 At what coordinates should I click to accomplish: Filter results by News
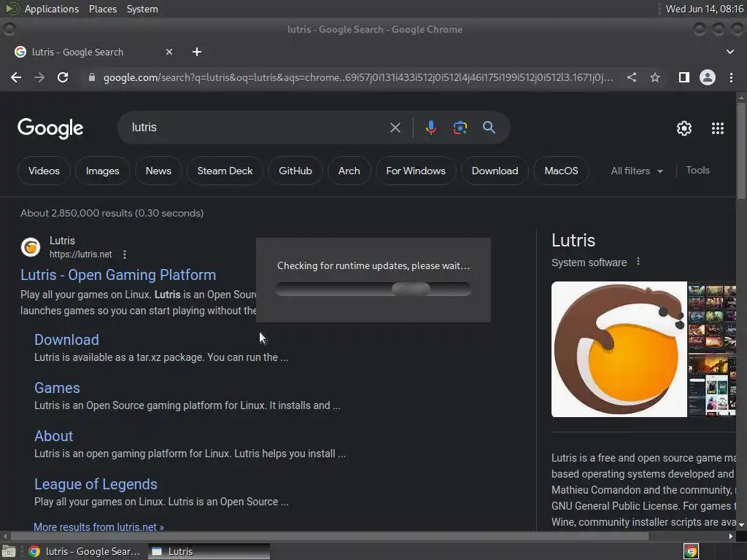(x=158, y=171)
